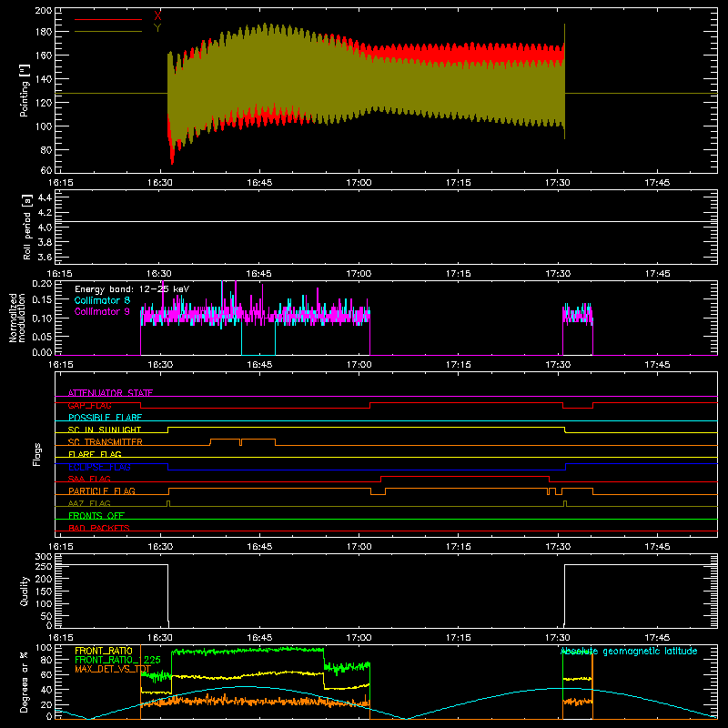This screenshot has width=728, height=728.
Task: Click the yellow 'FRONT_RATIO' legend label
Action: [x=104, y=651]
